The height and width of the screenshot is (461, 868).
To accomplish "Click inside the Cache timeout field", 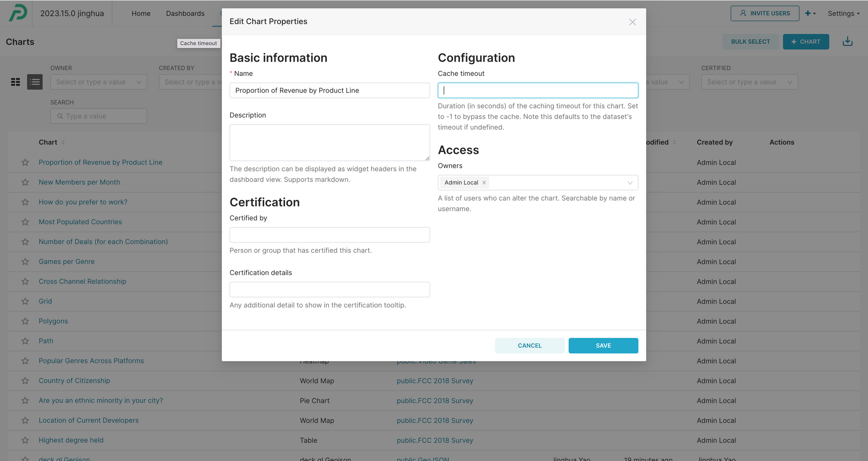I will click(x=538, y=90).
